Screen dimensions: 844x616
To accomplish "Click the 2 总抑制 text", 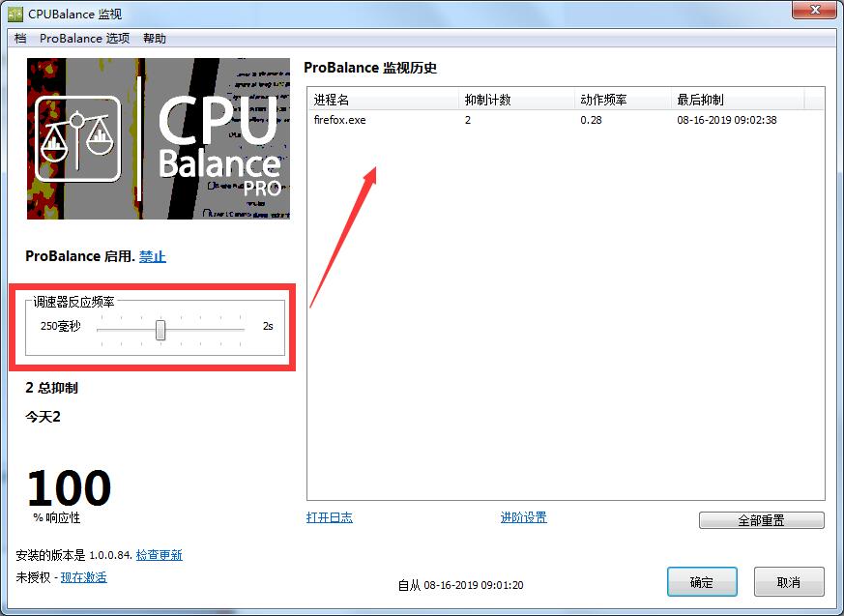I will [x=51, y=388].
